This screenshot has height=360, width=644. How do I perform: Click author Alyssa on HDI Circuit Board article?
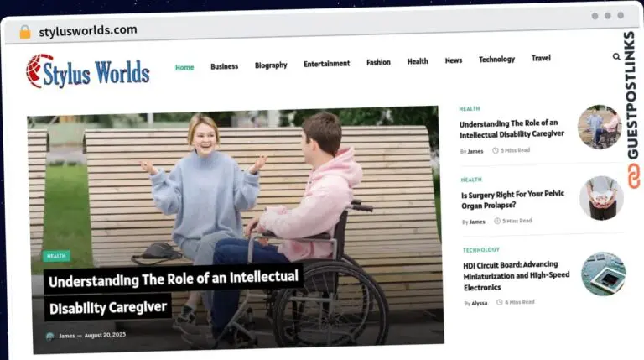(x=480, y=303)
